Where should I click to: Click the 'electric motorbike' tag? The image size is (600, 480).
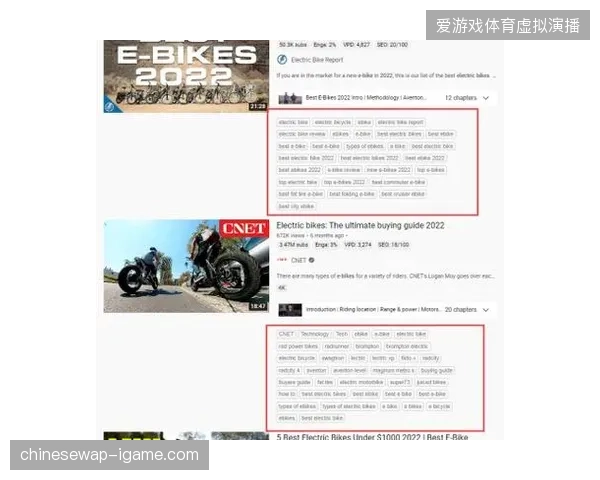click(361, 382)
